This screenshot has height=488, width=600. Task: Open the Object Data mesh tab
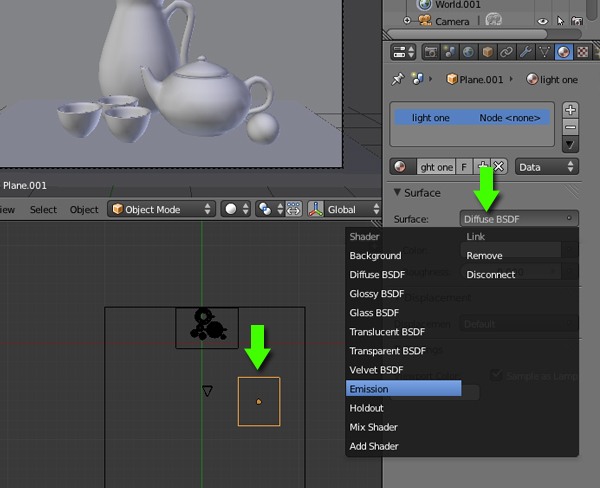(544, 52)
